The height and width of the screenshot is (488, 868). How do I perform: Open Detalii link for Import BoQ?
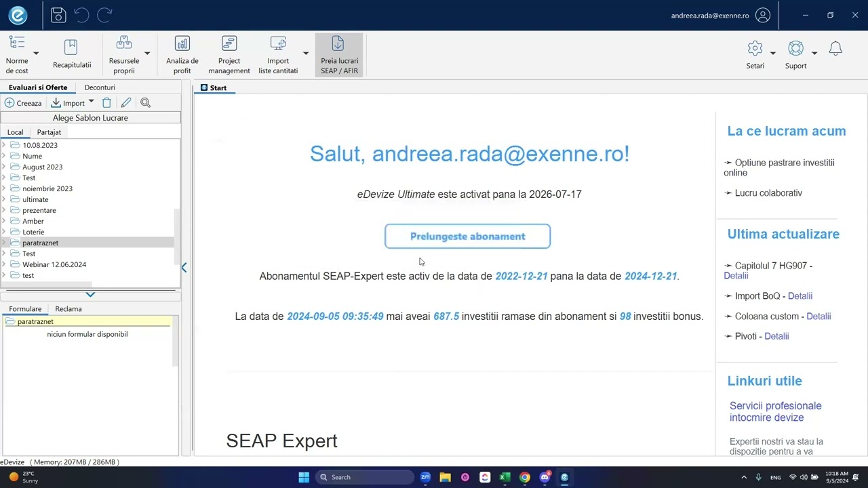click(800, 296)
